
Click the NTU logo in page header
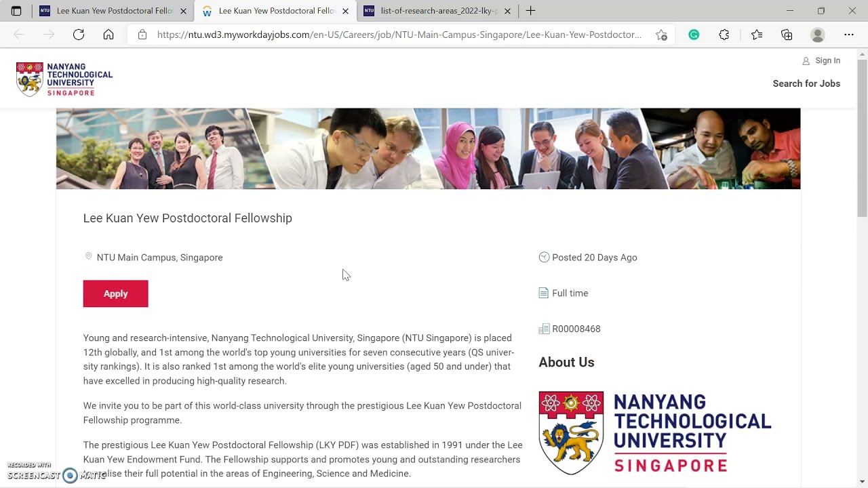tap(64, 79)
